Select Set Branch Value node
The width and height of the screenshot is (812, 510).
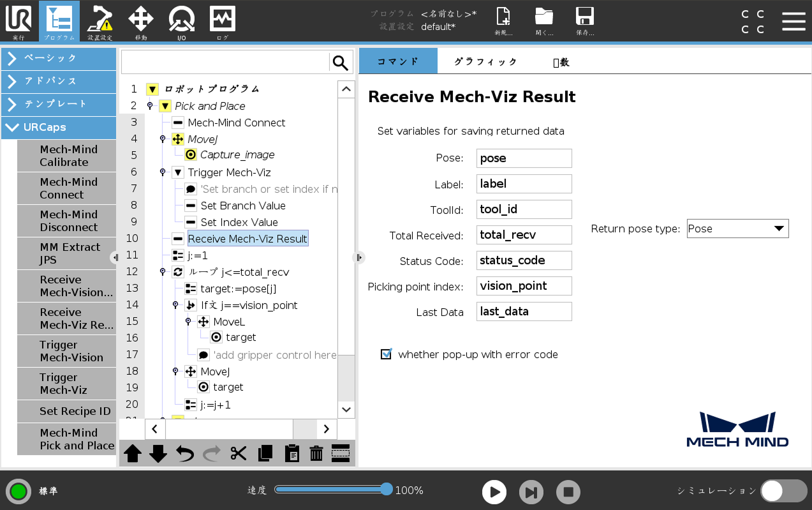click(x=243, y=206)
